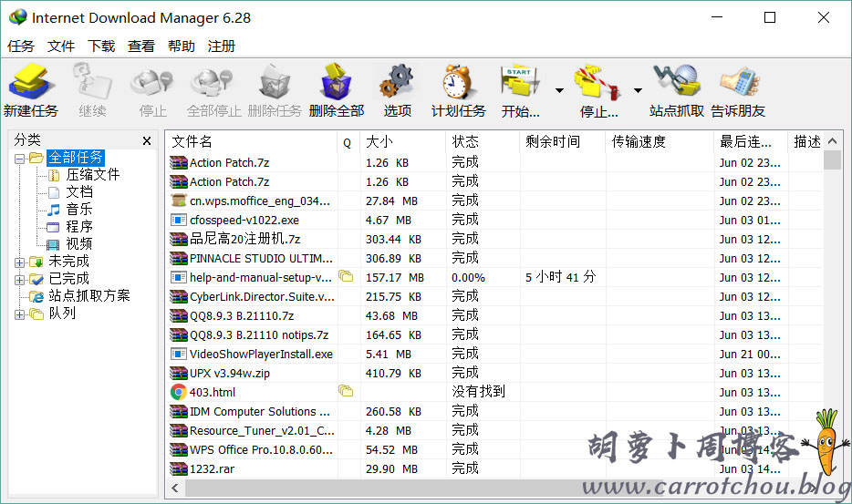This screenshot has width=852, height=504.
Task: Click the 告诉朋友 phone icon
Action: pyautogui.click(x=739, y=83)
